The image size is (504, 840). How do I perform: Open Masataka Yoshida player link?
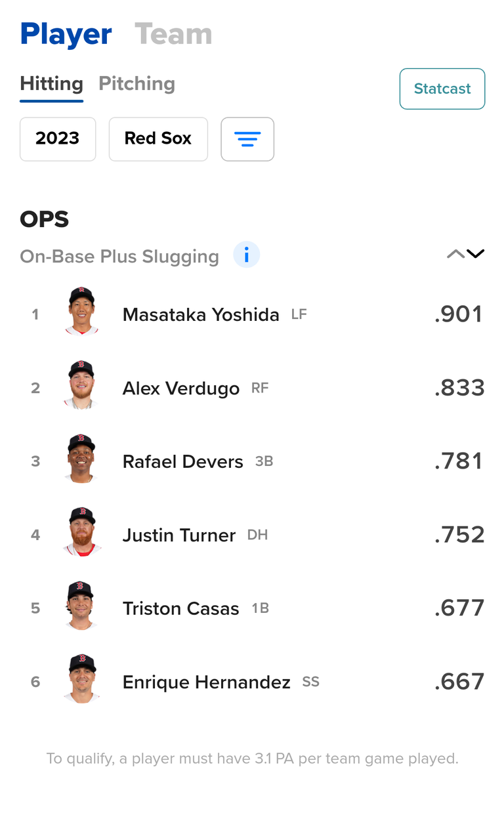[x=201, y=315]
